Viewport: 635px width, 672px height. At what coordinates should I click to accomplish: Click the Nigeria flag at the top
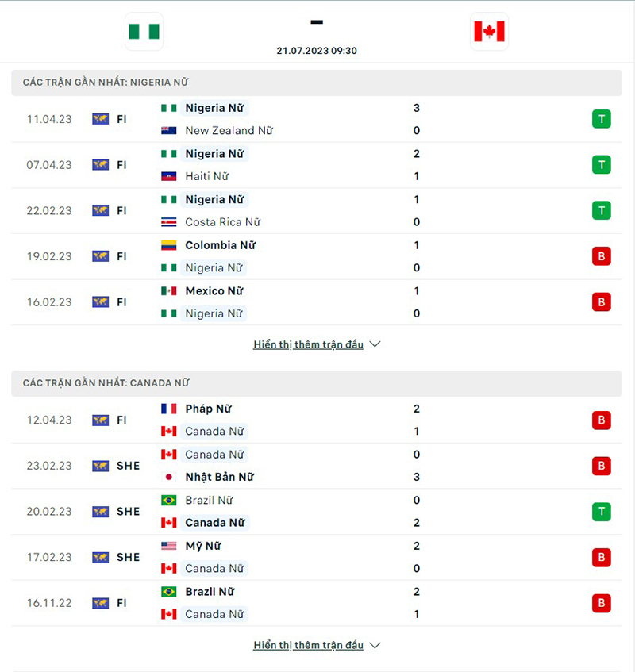click(144, 33)
